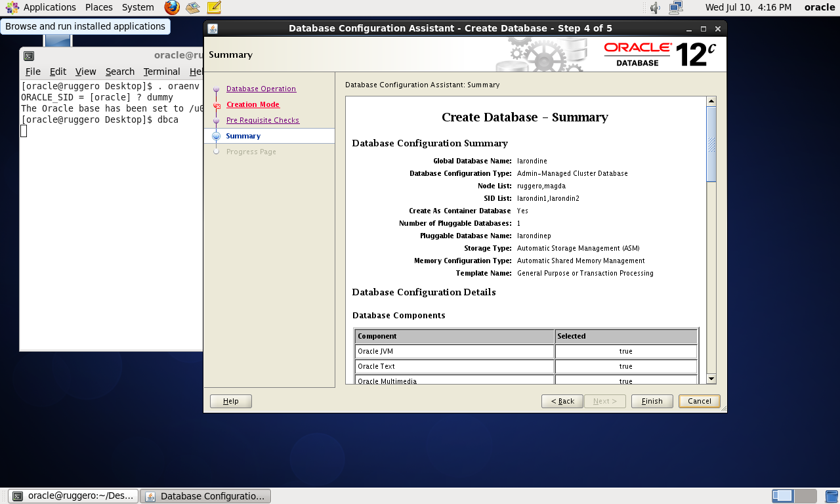Click the terminal window title icon
840x504 pixels.
pyautogui.click(x=29, y=56)
